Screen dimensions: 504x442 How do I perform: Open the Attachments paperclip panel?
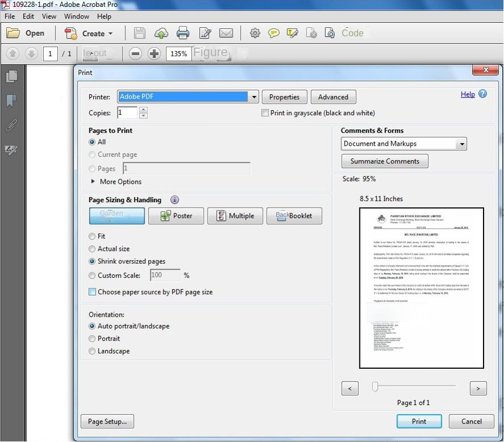tap(11, 125)
